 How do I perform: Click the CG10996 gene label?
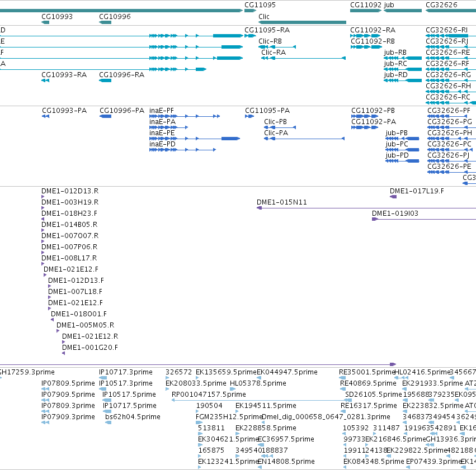click(115, 17)
